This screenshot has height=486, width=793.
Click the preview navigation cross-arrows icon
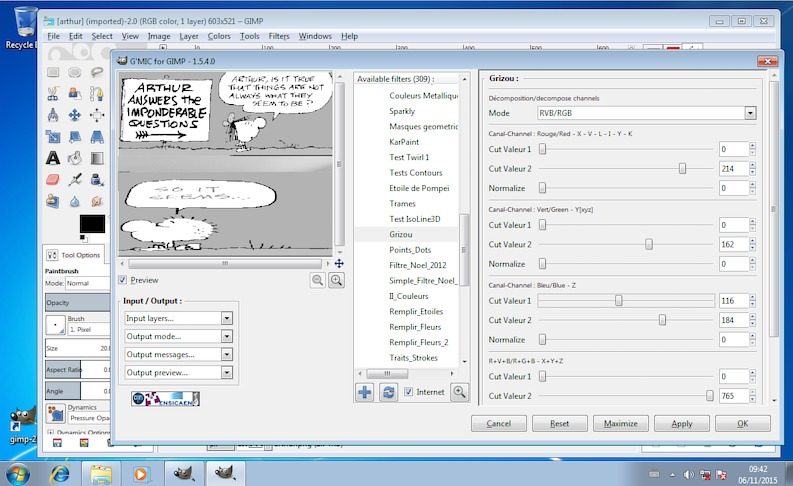[339, 263]
